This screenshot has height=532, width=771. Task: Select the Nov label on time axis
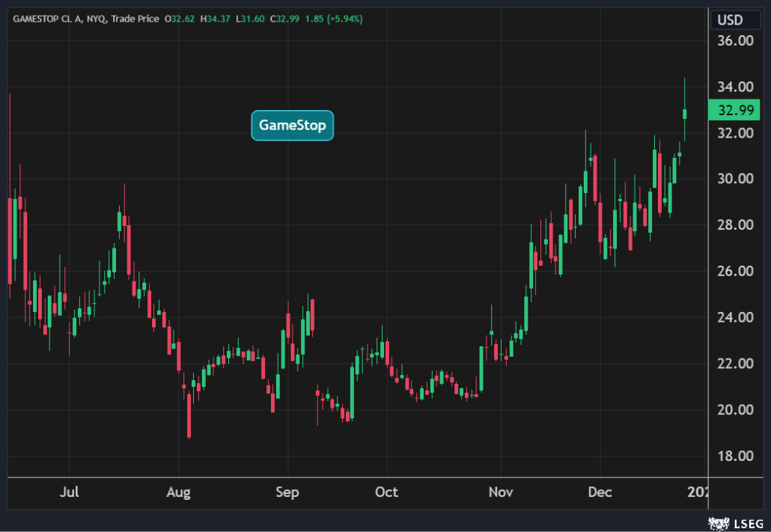pos(500,492)
